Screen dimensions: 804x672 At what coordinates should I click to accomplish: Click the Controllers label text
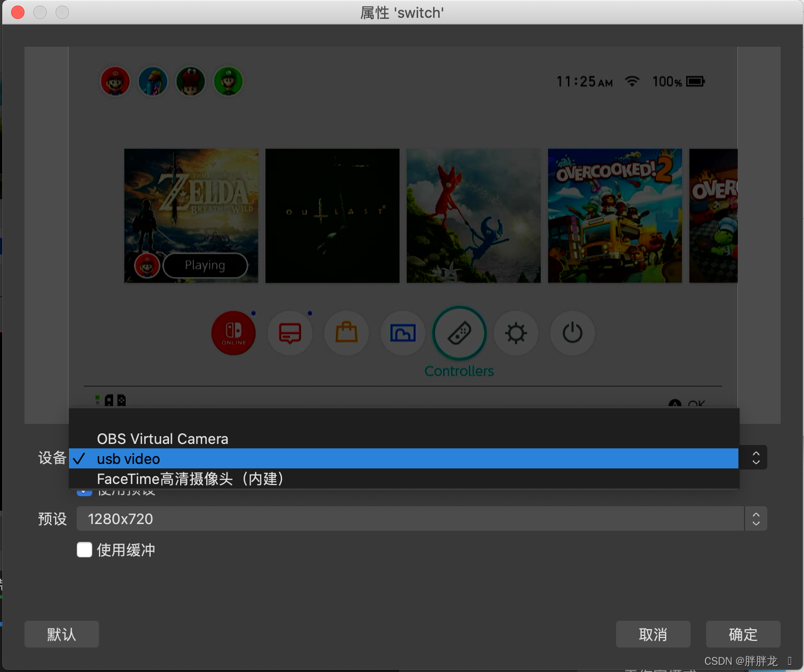tap(459, 371)
